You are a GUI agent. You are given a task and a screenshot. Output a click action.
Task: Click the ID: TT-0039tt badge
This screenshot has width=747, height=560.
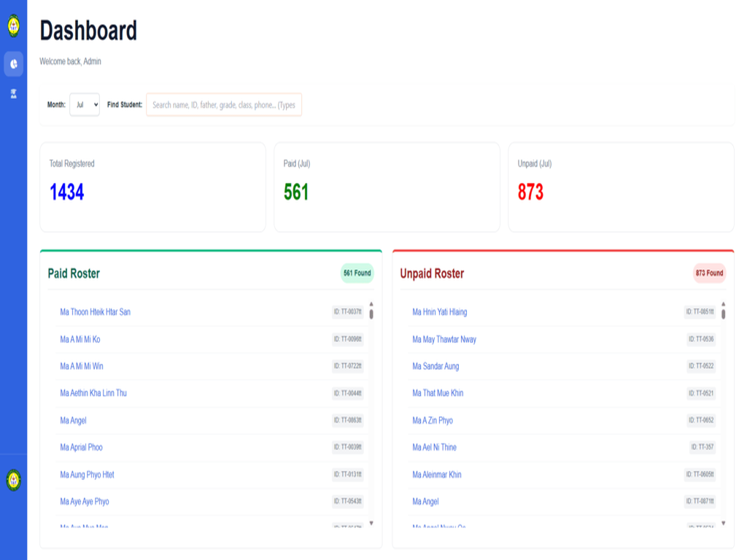click(348, 447)
